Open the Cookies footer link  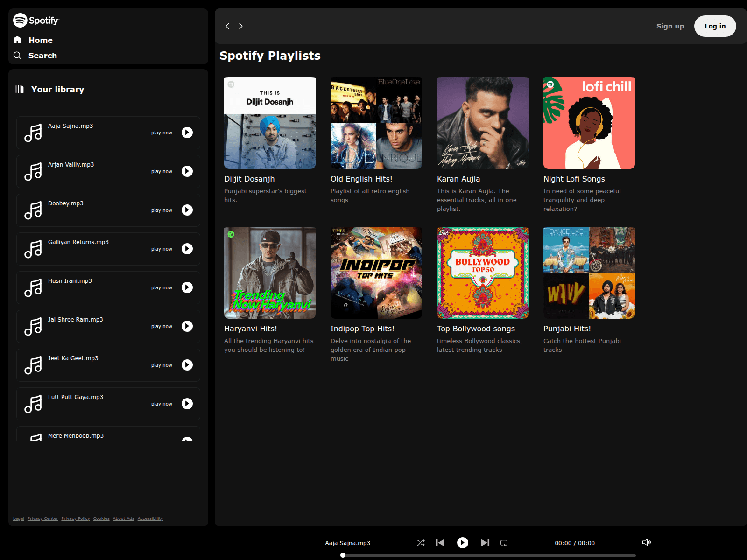101,518
